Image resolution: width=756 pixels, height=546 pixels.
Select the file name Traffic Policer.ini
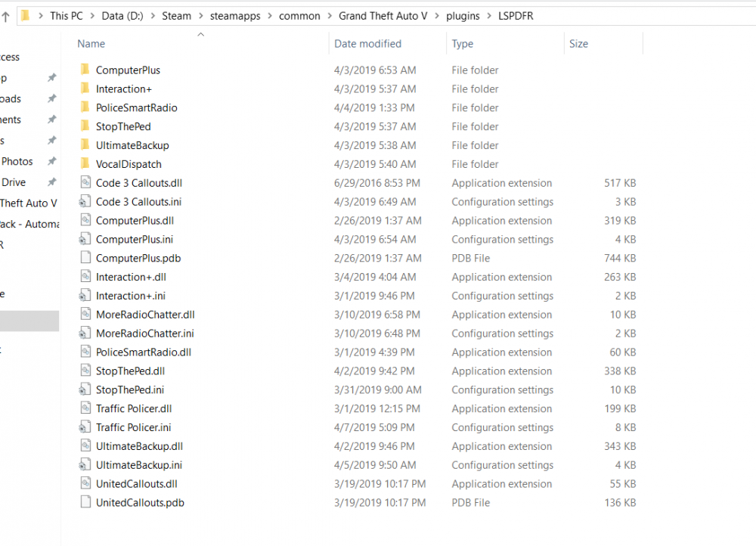(134, 427)
